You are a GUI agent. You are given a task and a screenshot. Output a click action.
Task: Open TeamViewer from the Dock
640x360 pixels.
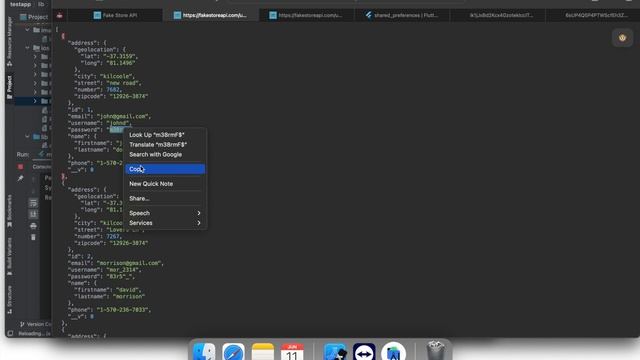(364, 352)
